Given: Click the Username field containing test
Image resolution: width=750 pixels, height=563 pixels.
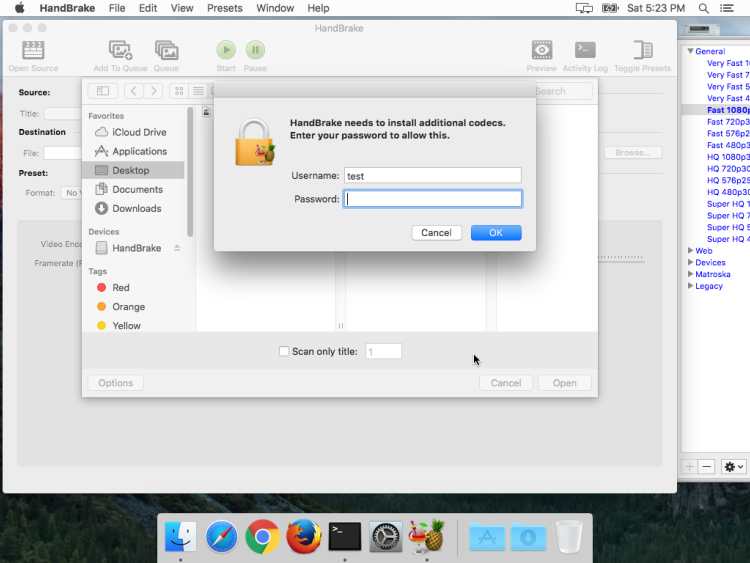Looking at the screenshot, I should point(433,176).
